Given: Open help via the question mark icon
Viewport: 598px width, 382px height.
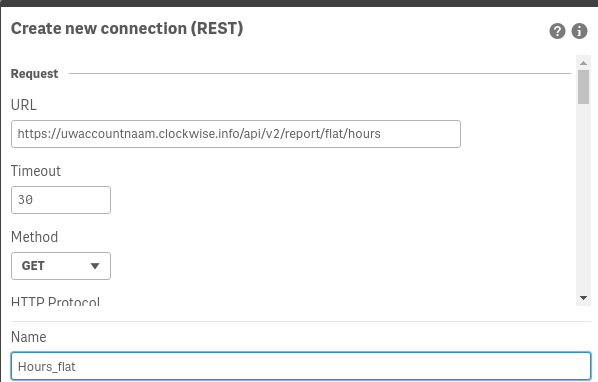Looking at the screenshot, I should pos(557,31).
